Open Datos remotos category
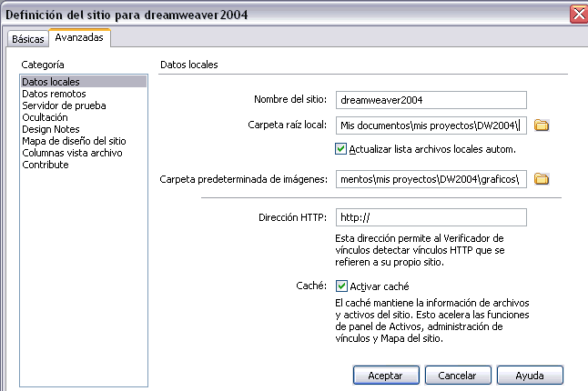The width and height of the screenshot is (588, 391). (54, 94)
